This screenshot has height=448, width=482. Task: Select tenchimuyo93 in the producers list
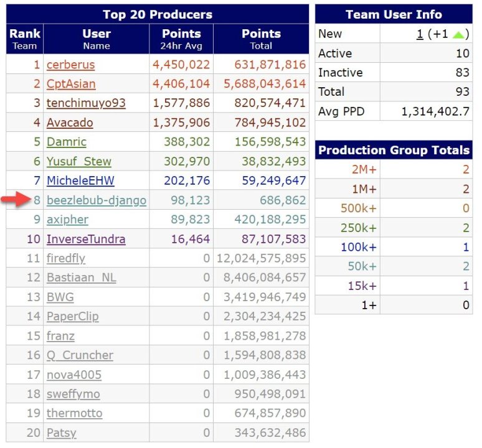coord(86,103)
